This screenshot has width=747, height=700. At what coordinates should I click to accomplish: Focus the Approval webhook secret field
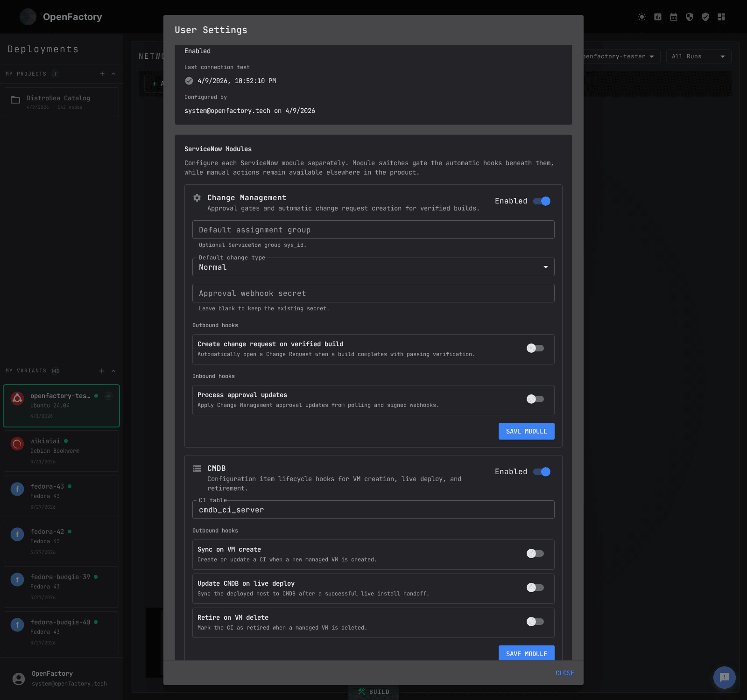tap(373, 293)
